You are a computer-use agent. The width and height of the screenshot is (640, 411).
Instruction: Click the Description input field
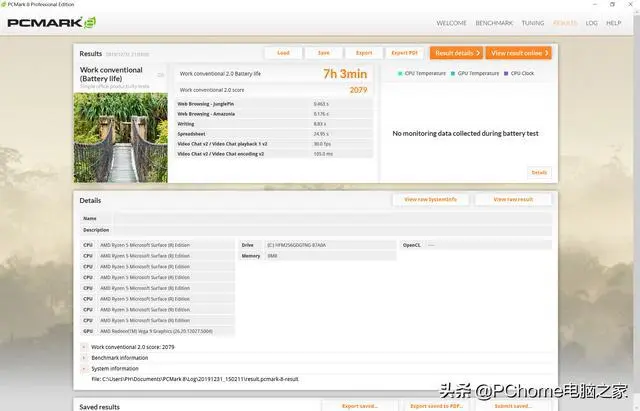[333, 230]
